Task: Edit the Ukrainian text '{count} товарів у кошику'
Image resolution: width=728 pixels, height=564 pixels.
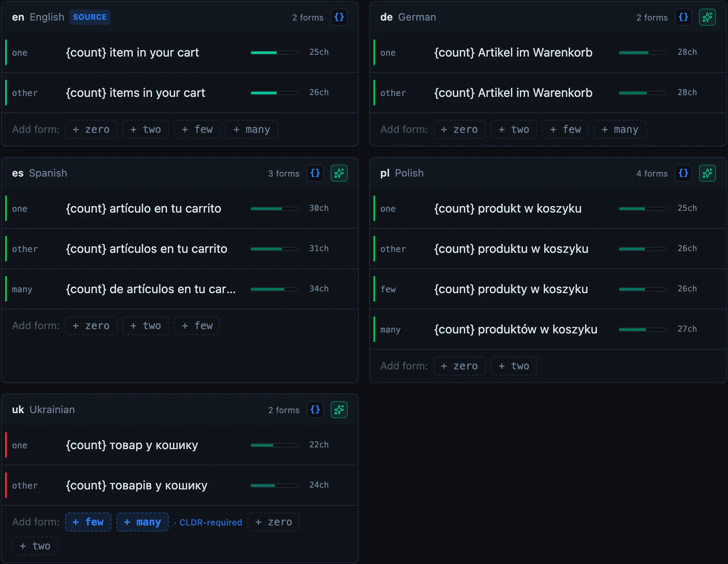Action: 137,485
